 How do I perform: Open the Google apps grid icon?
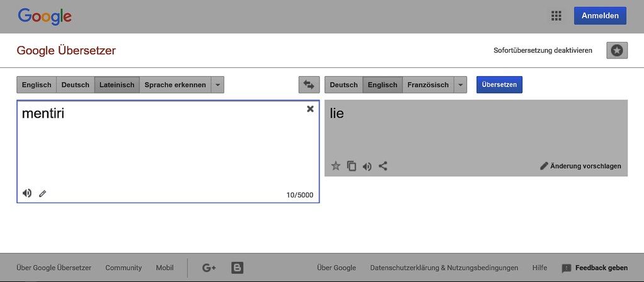556,16
